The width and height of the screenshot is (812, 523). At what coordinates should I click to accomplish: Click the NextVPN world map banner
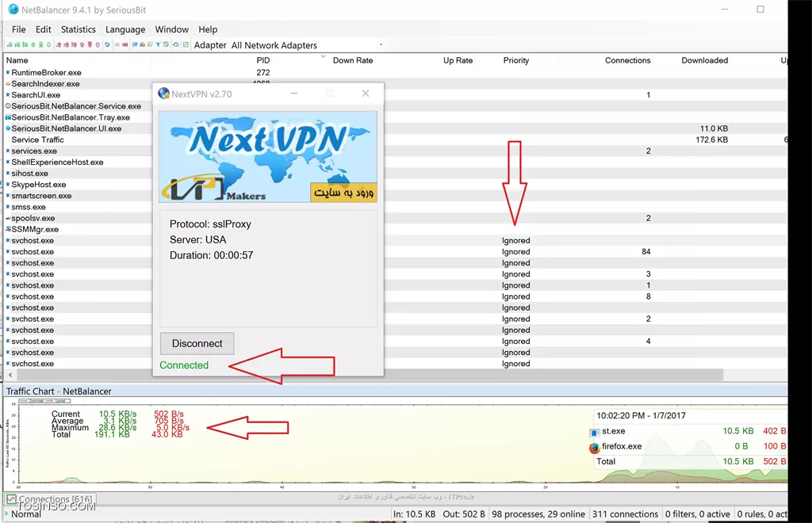[268, 156]
